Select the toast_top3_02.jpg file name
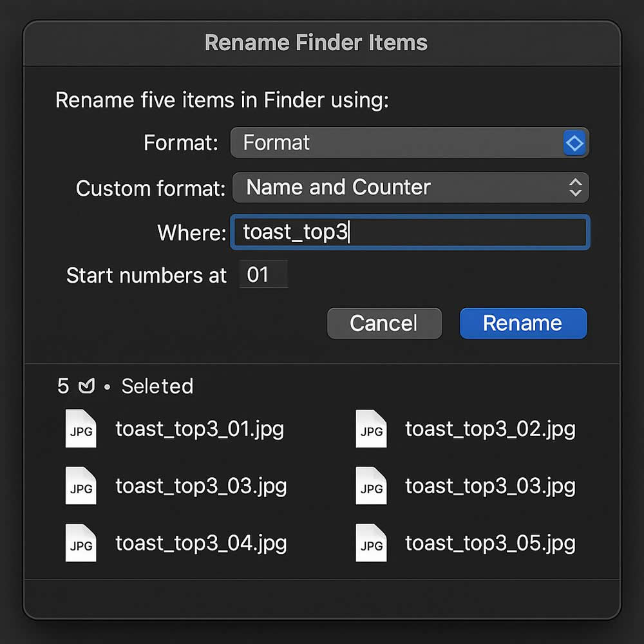 (x=490, y=429)
